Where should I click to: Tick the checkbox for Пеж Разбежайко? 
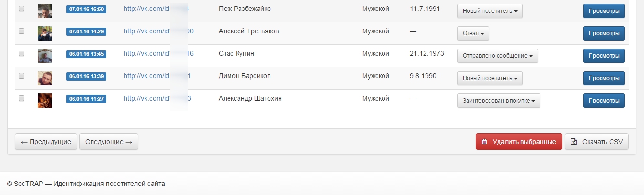click(x=21, y=9)
